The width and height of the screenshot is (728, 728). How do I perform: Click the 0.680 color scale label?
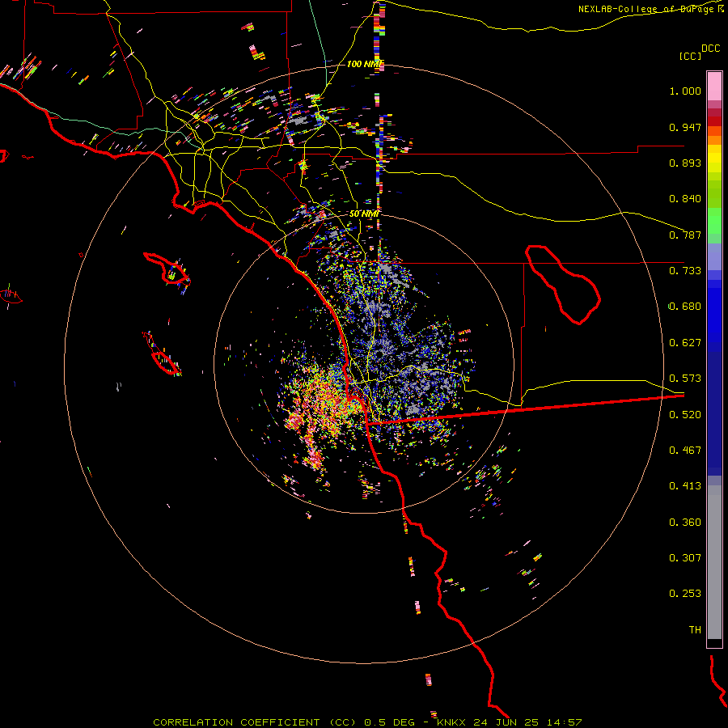coord(685,307)
